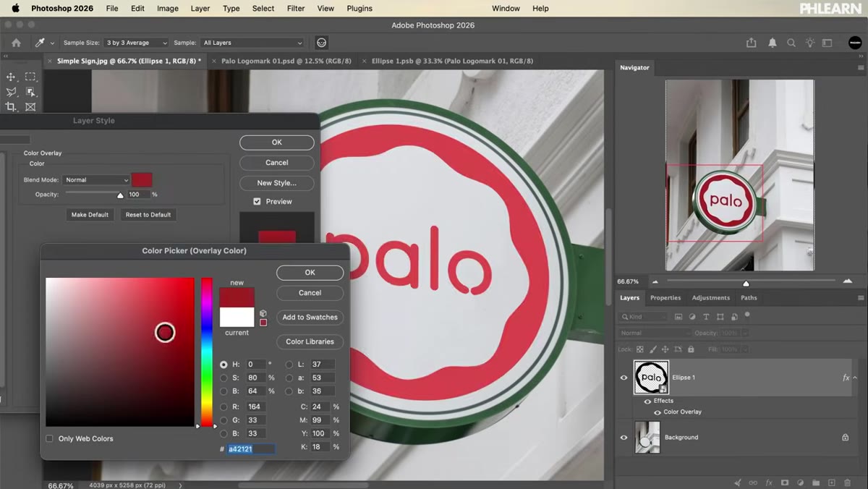Enable the Only Web Colors checkbox
The width and height of the screenshot is (868, 489).
(49, 438)
